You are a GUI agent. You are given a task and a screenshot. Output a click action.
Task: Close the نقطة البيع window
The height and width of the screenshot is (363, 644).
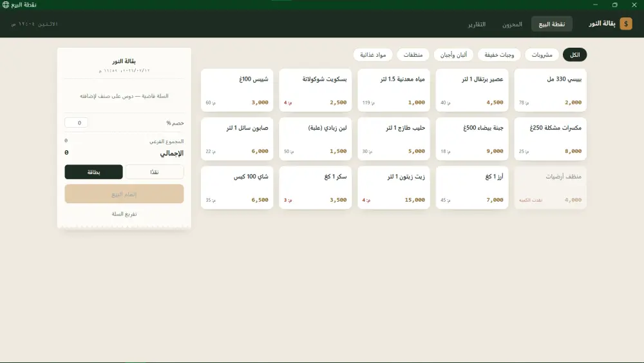(x=634, y=5)
